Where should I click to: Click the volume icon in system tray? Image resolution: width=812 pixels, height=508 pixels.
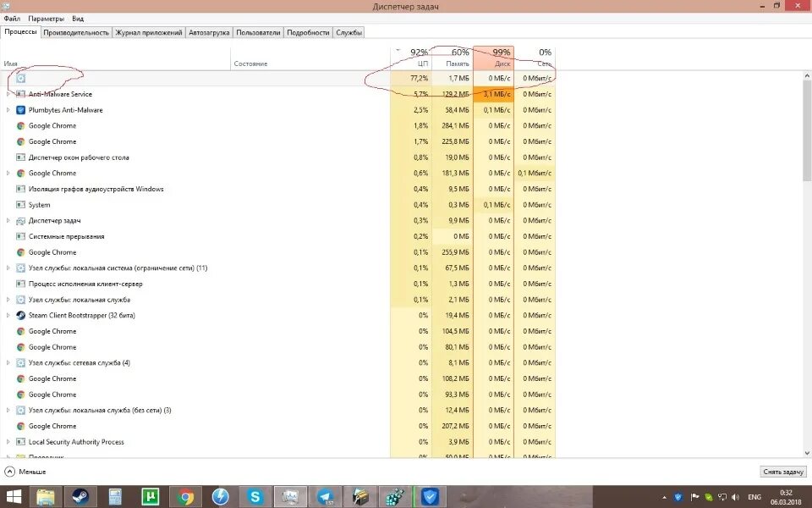tap(736, 497)
